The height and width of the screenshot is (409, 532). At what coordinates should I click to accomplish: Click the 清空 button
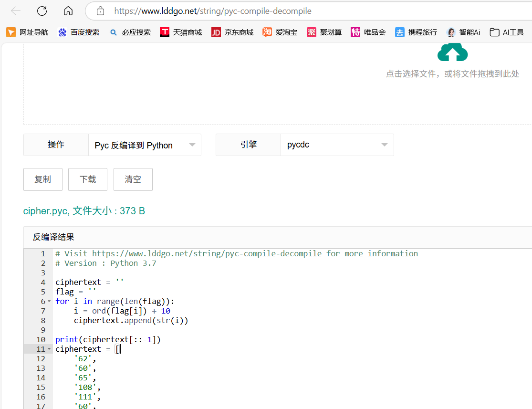(133, 179)
